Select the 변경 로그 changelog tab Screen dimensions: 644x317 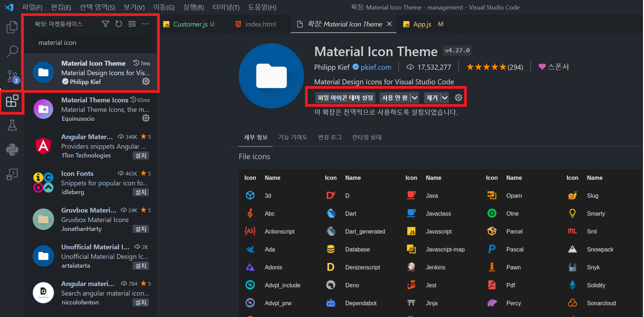click(x=330, y=137)
